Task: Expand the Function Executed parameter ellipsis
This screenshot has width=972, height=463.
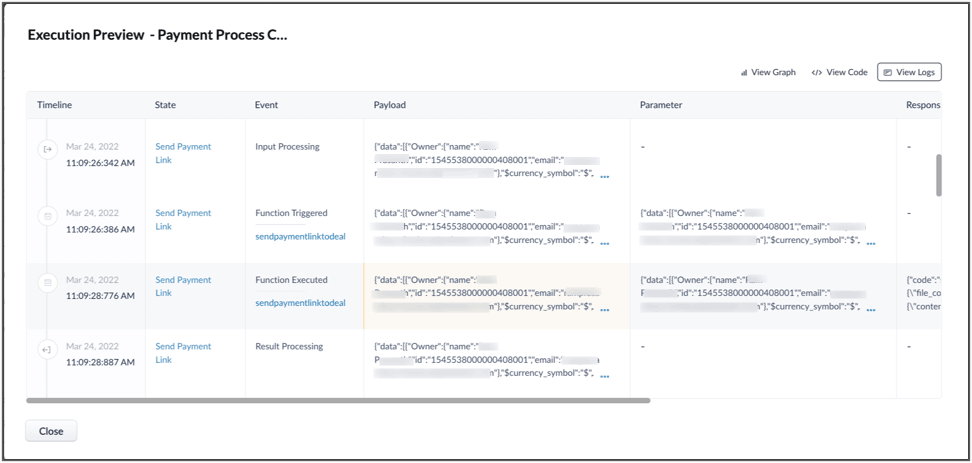Action: [871, 308]
